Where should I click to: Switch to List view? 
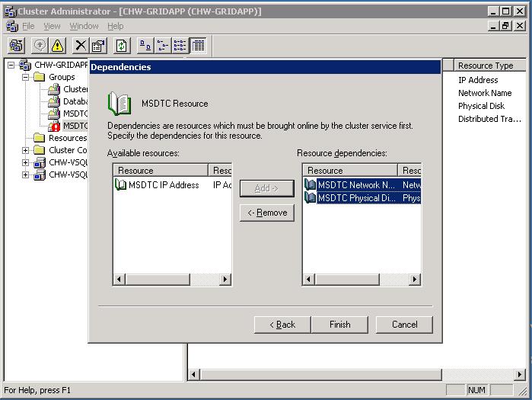[180, 45]
